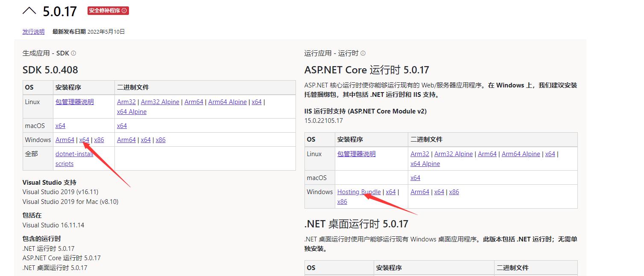Screen dimensions: 644x276
Task: Download SDK Windows Arm64 binary
Action: point(126,140)
